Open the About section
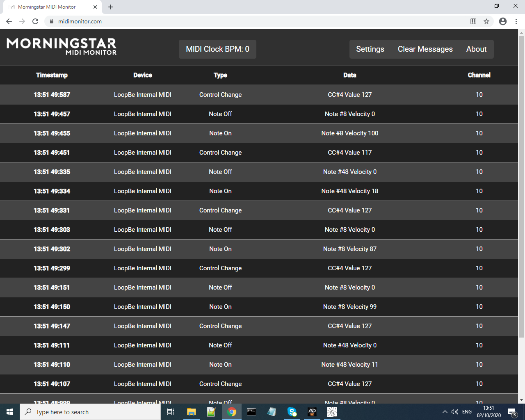525x420 pixels. tap(477, 49)
